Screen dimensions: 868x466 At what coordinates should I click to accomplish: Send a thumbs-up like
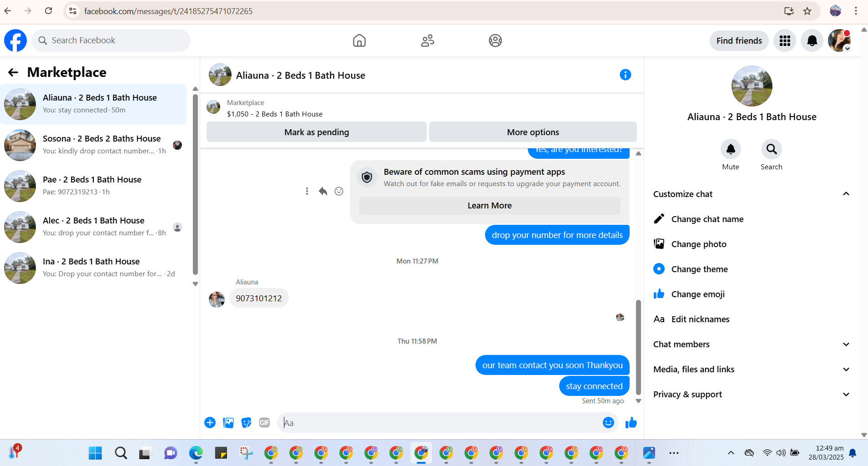point(631,423)
